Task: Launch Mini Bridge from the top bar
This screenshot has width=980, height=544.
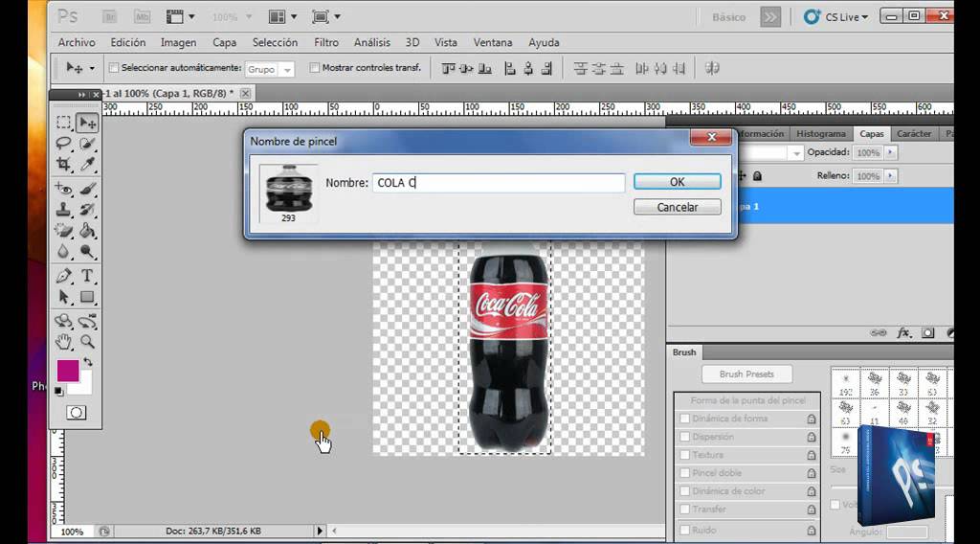Action: coord(143,17)
